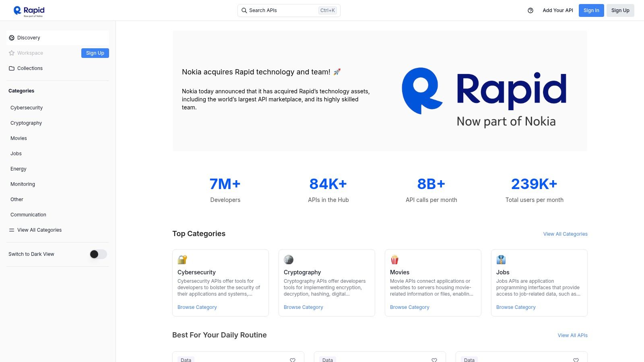This screenshot has height=362, width=644.
Task: Click the Rapid logo in the top left
Action: [29, 10]
